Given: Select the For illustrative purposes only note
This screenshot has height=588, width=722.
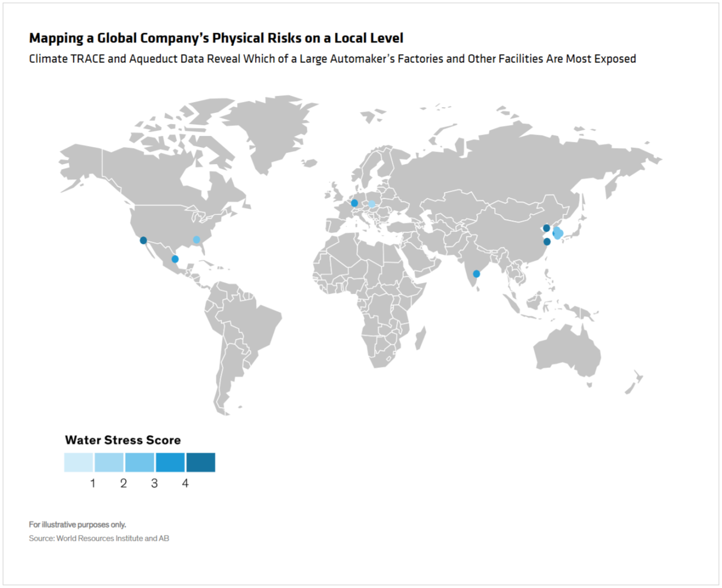Looking at the screenshot, I should 78,524.
